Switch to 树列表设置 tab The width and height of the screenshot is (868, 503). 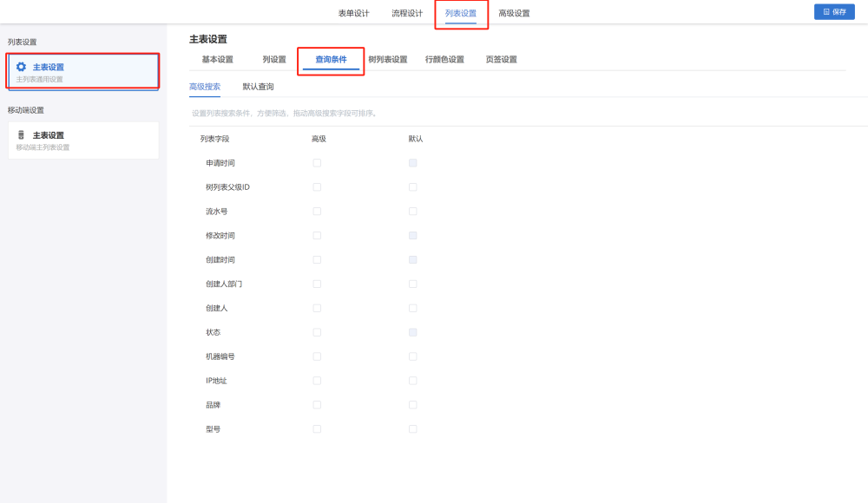point(387,60)
